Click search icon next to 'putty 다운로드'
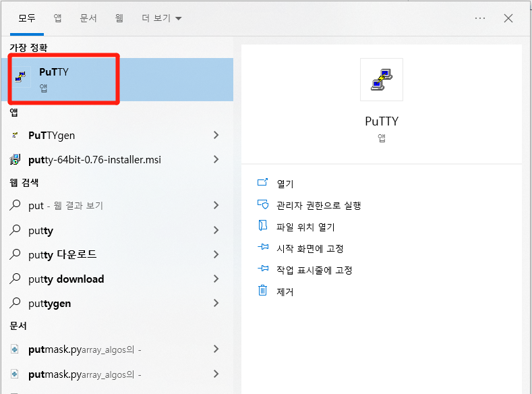The image size is (532, 394). coord(15,254)
